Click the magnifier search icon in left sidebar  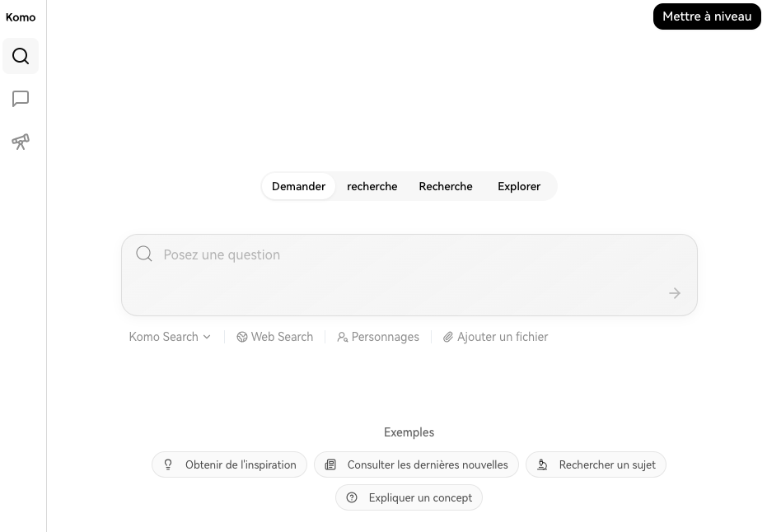[21, 56]
